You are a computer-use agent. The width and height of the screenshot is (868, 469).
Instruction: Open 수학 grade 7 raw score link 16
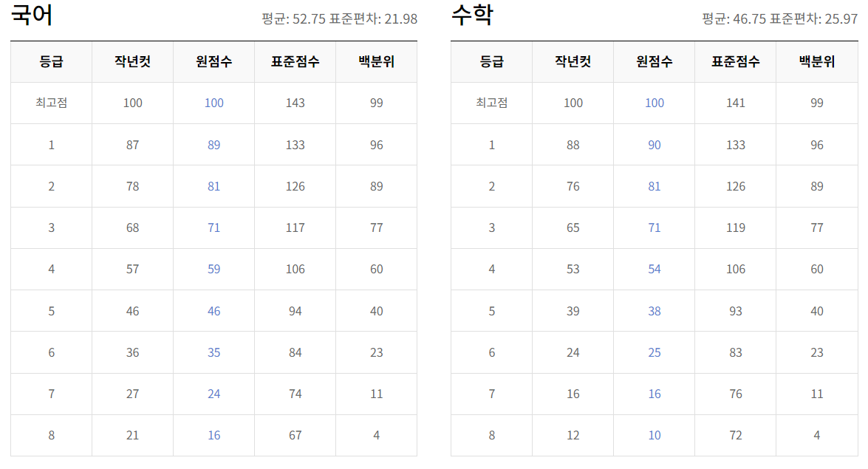pyautogui.click(x=655, y=394)
